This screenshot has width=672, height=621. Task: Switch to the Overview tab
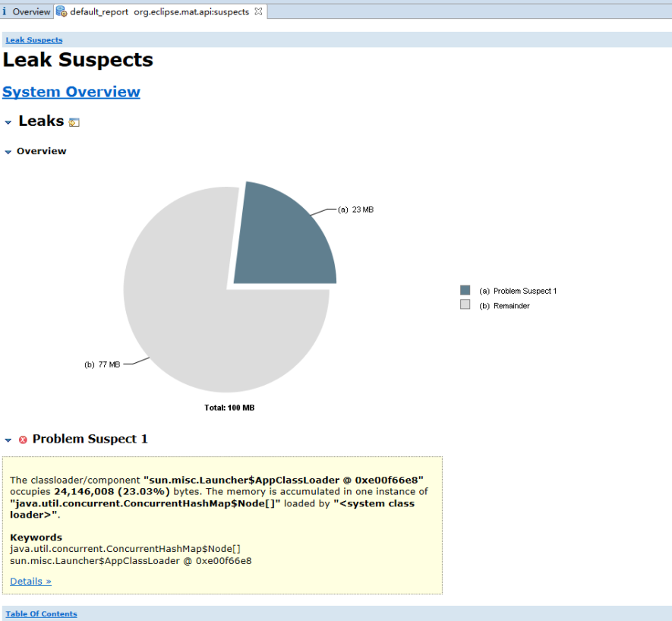[x=27, y=11]
